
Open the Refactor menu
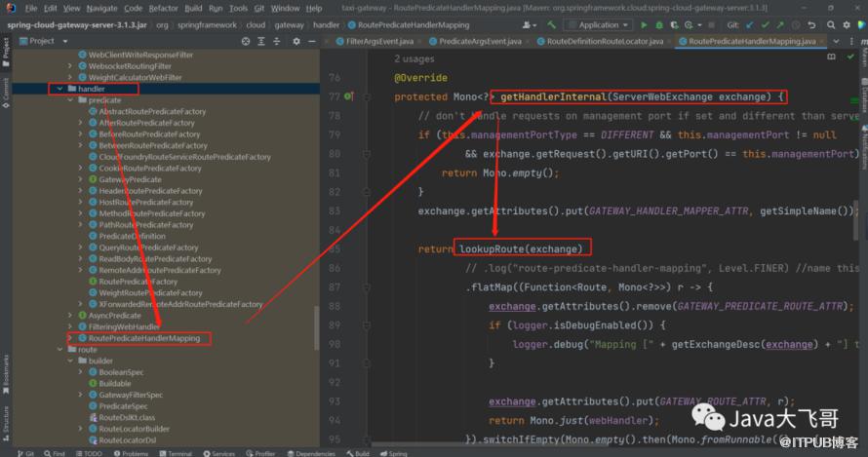pyautogui.click(x=163, y=8)
